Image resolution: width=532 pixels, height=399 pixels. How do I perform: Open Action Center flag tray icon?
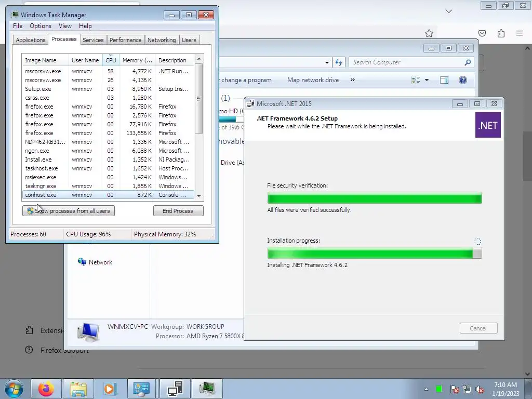(454, 389)
